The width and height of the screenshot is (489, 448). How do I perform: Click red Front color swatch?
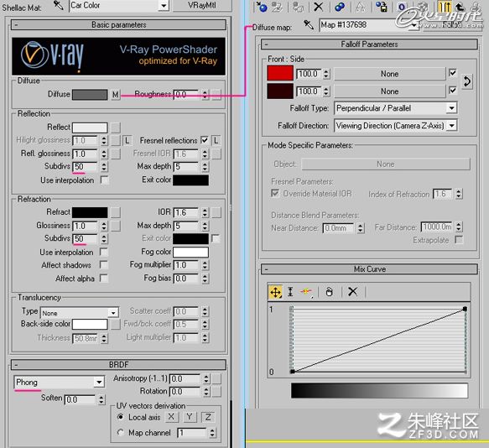coord(280,74)
